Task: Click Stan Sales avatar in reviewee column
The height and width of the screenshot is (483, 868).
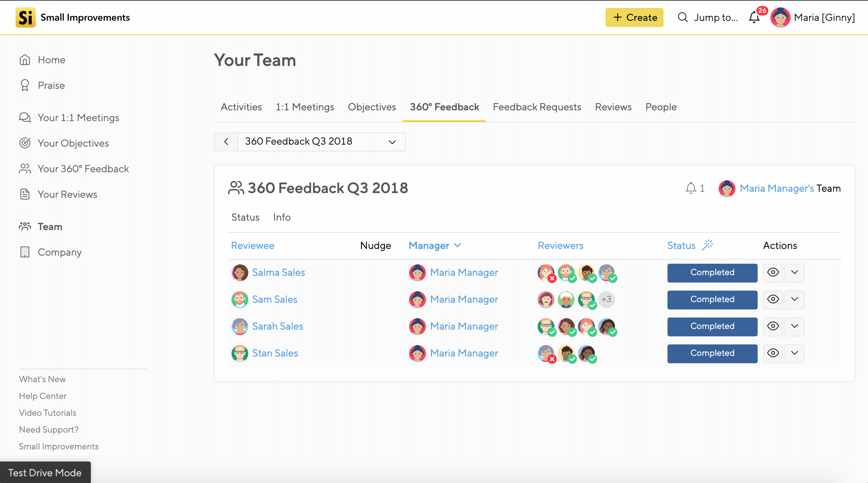Action: [x=240, y=353]
